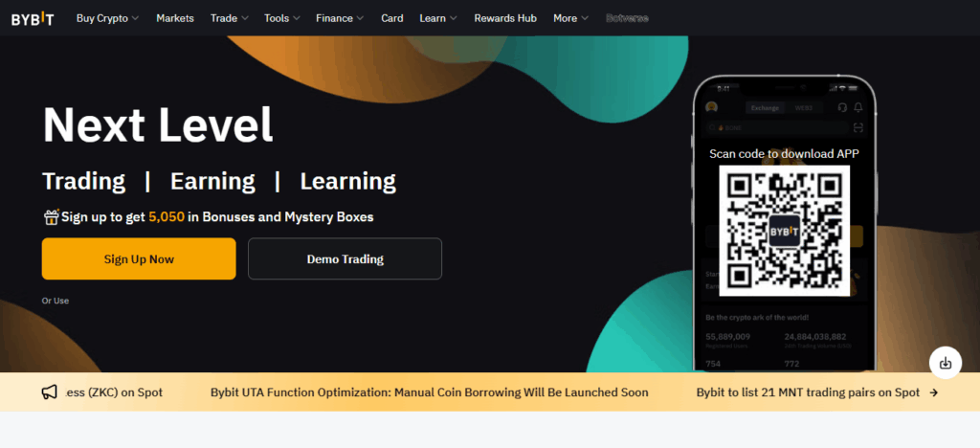Expand the Learn menu
Screen dimensions: 980x448
[437, 18]
